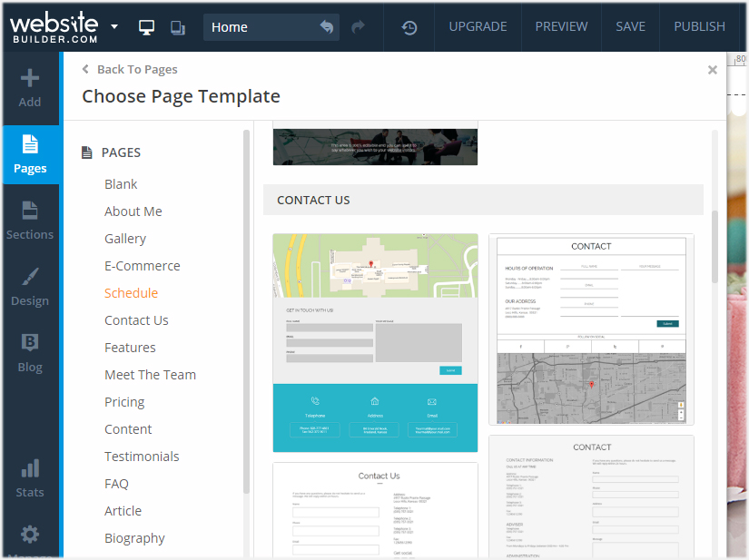Select the Contact Us page category

136,320
